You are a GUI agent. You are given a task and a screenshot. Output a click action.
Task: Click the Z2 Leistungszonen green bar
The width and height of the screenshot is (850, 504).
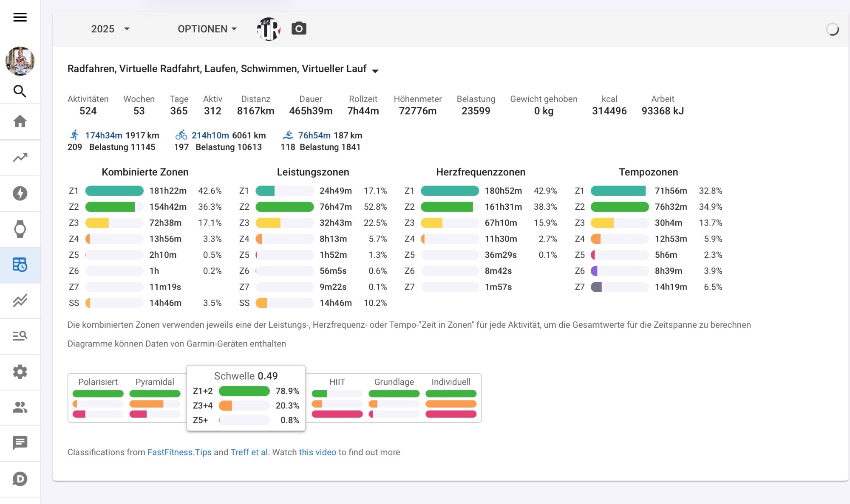click(284, 207)
